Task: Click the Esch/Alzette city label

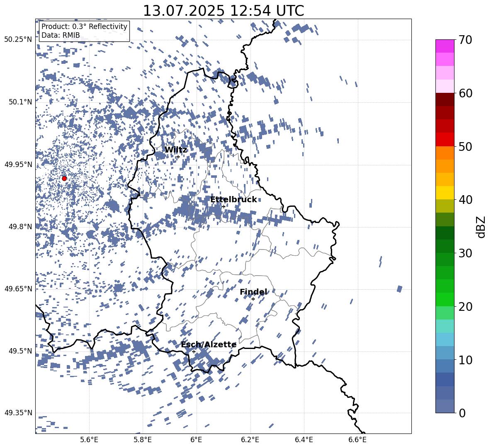Action: [209, 345]
